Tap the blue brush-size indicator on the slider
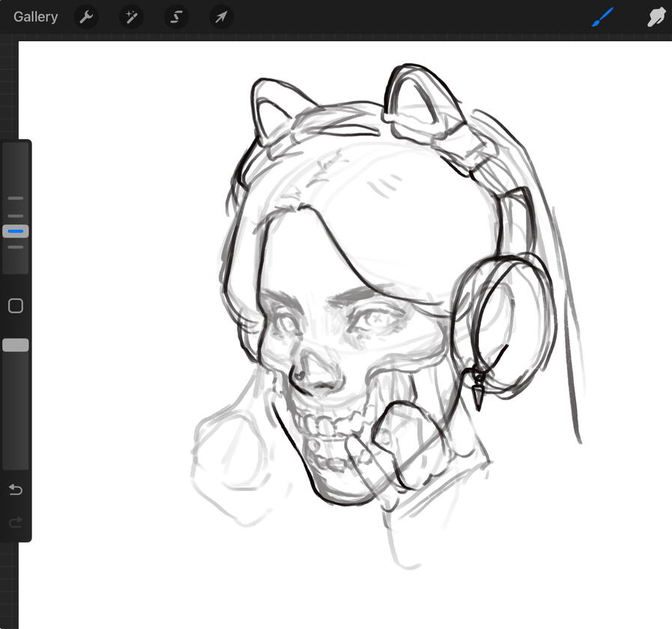The image size is (672, 629). pyautogui.click(x=15, y=231)
